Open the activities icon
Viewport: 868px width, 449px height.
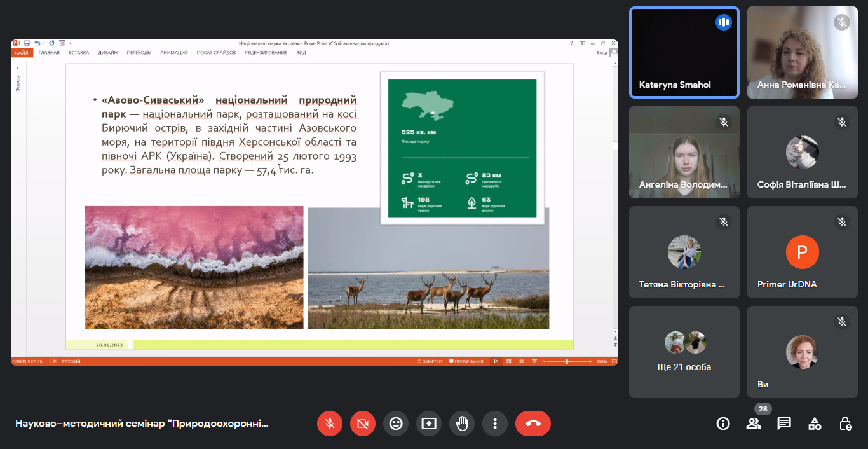[815, 424]
